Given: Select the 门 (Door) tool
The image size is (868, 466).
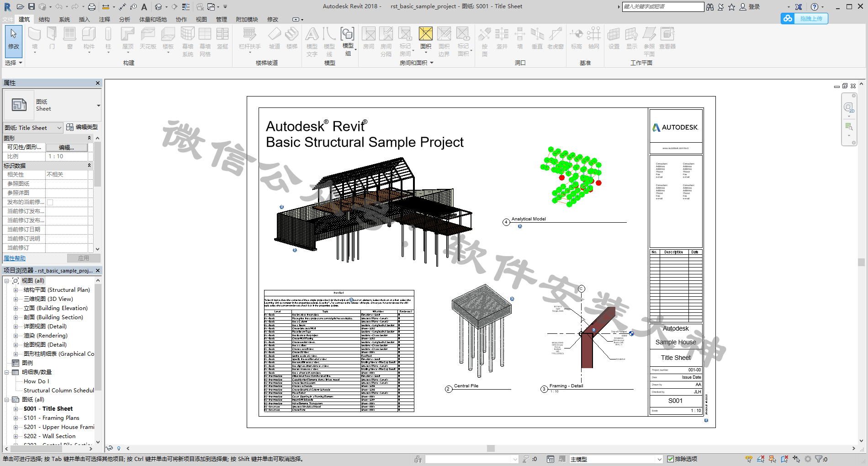Looking at the screenshot, I should pyautogui.click(x=52, y=38).
